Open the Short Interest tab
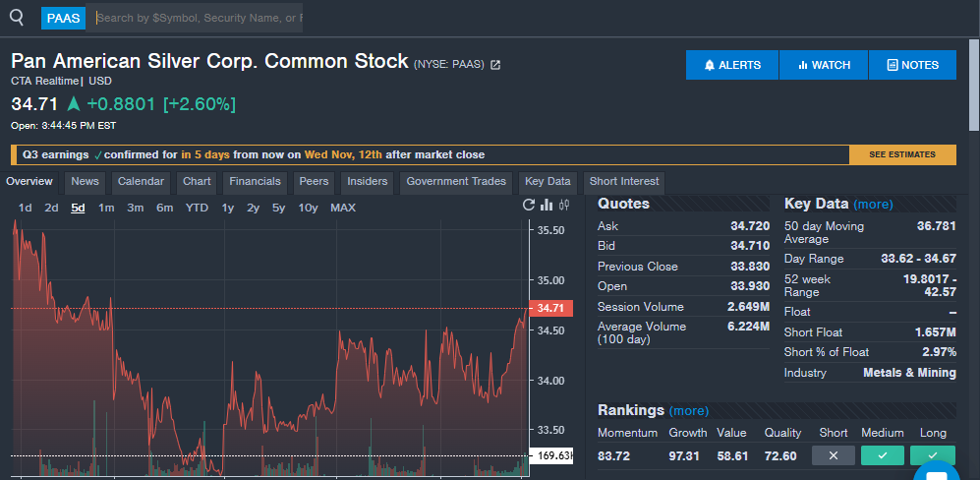 (623, 182)
